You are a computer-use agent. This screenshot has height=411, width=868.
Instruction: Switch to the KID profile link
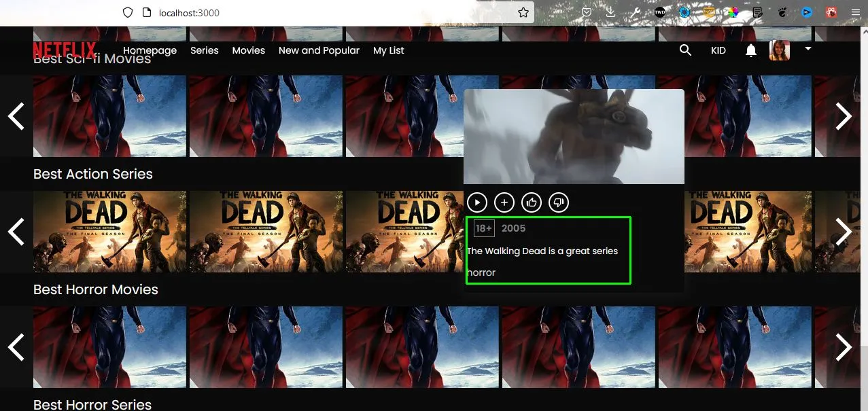(x=718, y=50)
